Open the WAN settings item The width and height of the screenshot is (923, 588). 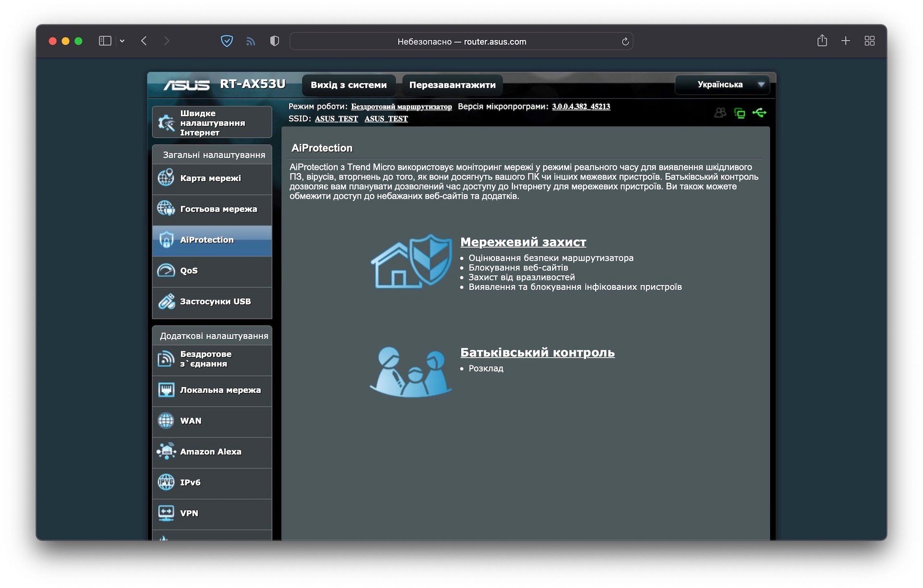point(212,422)
